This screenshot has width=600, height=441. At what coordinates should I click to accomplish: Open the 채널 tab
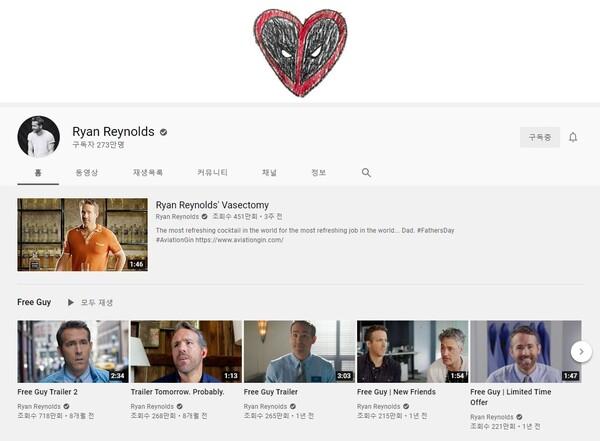[x=269, y=173]
